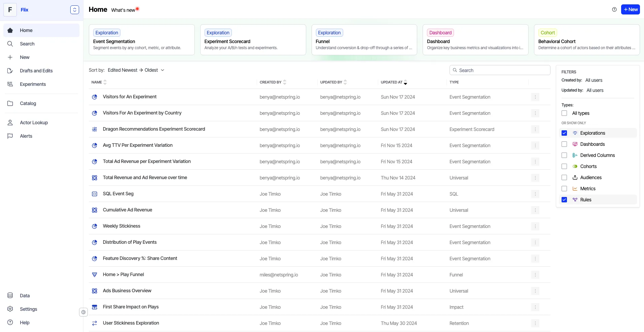Open the Flix workspace switcher chevron
Screen dimensions: 644x332
75,10
